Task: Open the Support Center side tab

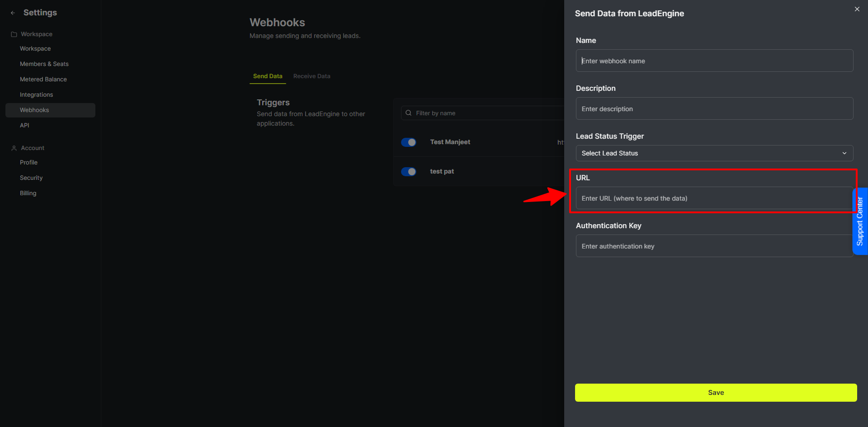Action: pyautogui.click(x=860, y=221)
